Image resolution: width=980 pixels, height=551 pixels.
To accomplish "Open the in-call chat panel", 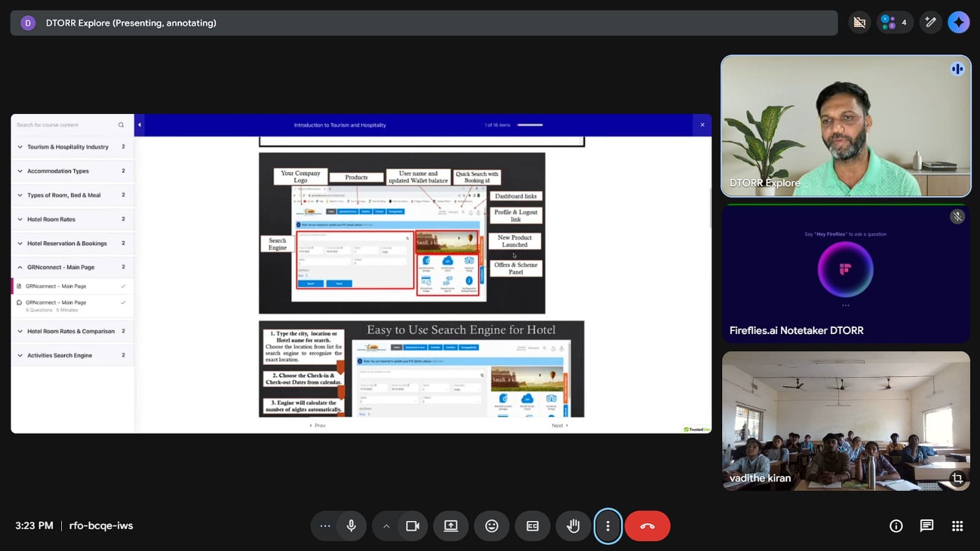I will pyautogui.click(x=926, y=526).
